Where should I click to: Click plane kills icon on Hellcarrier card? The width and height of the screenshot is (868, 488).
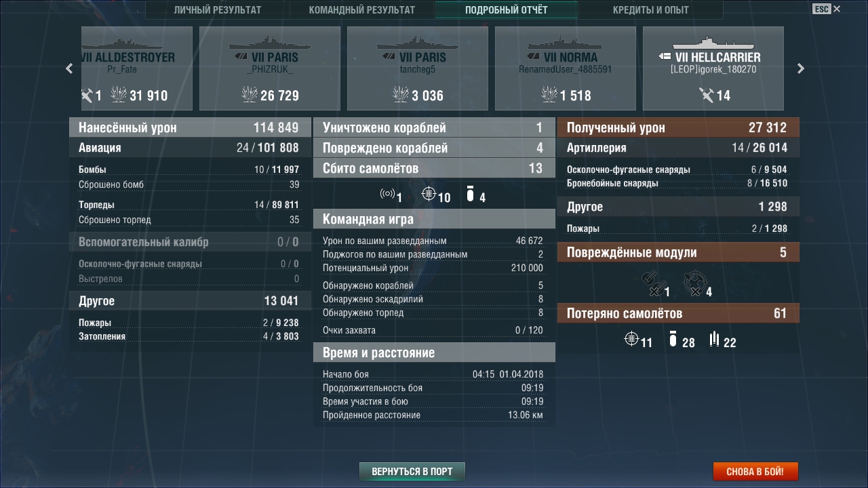(706, 95)
